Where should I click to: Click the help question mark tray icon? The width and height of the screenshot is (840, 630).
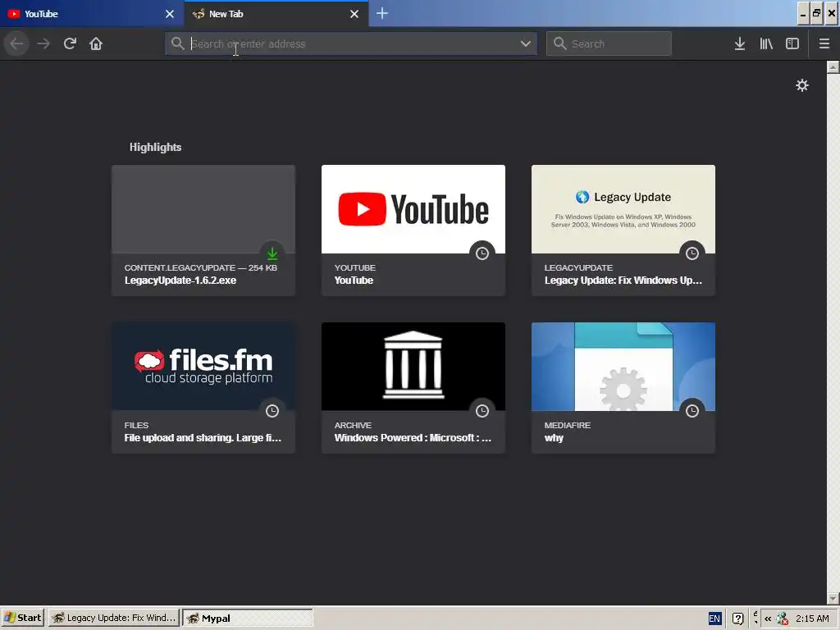pos(737,619)
